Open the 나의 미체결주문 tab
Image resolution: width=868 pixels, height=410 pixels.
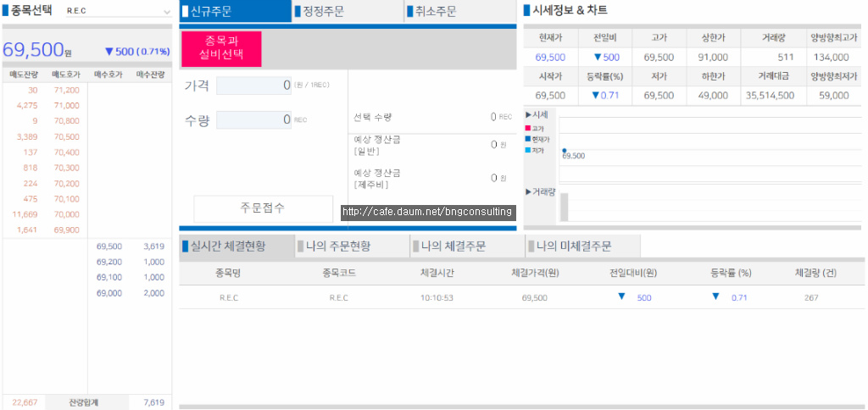583,247
